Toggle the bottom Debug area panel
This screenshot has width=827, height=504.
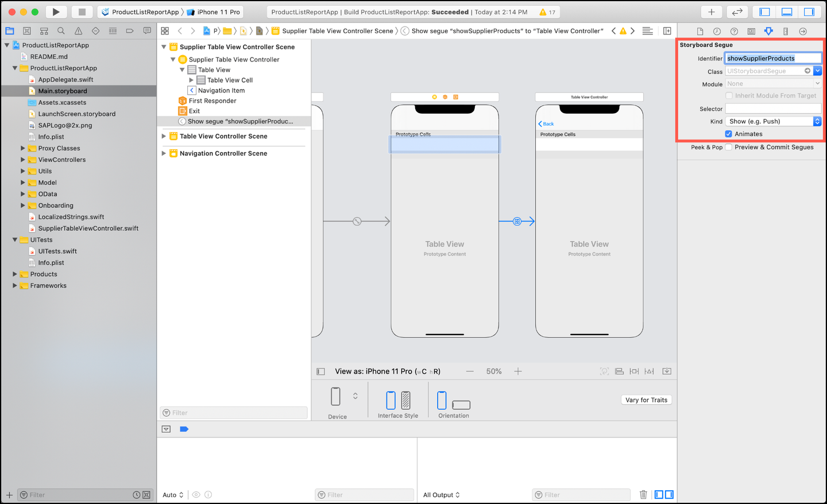coord(787,11)
